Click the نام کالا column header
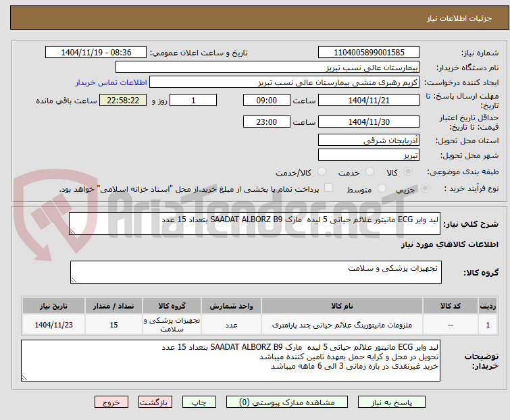 (x=342, y=306)
